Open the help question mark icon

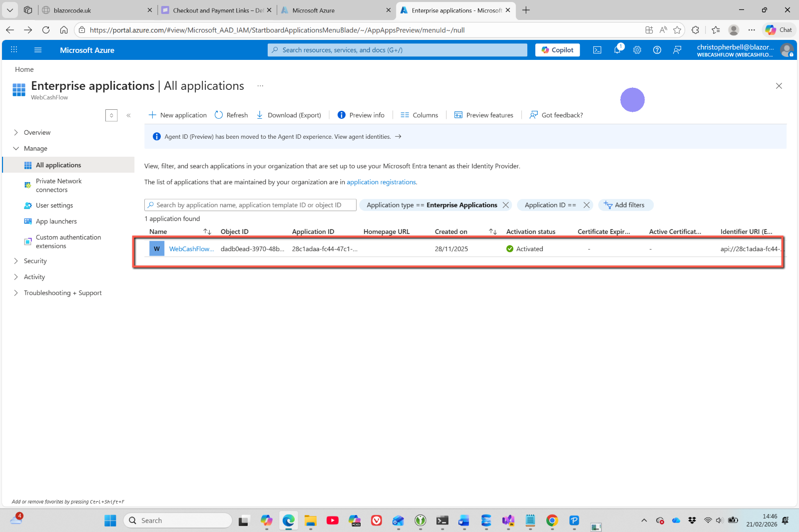pyautogui.click(x=657, y=50)
